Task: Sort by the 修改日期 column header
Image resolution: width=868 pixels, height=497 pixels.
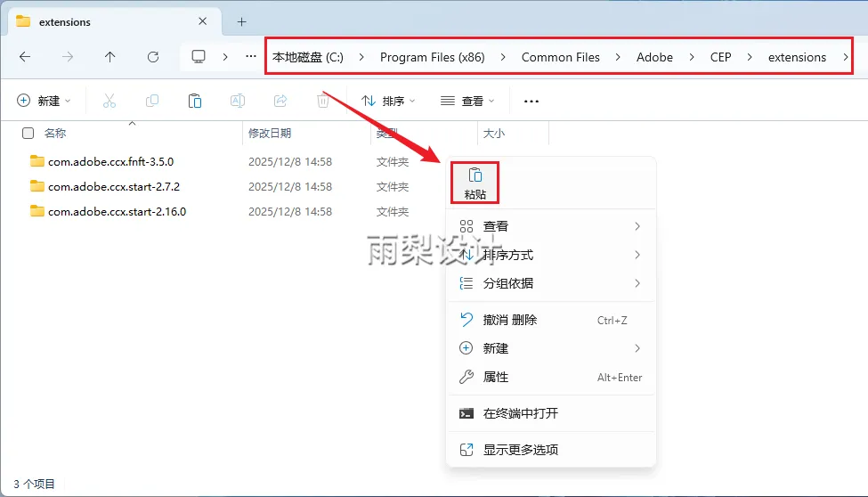Action: click(x=270, y=133)
